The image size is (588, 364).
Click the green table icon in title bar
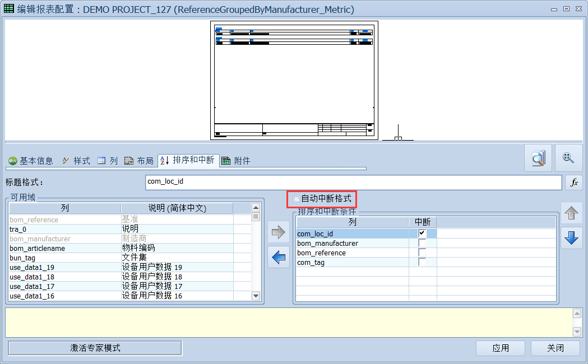(x=8, y=8)
